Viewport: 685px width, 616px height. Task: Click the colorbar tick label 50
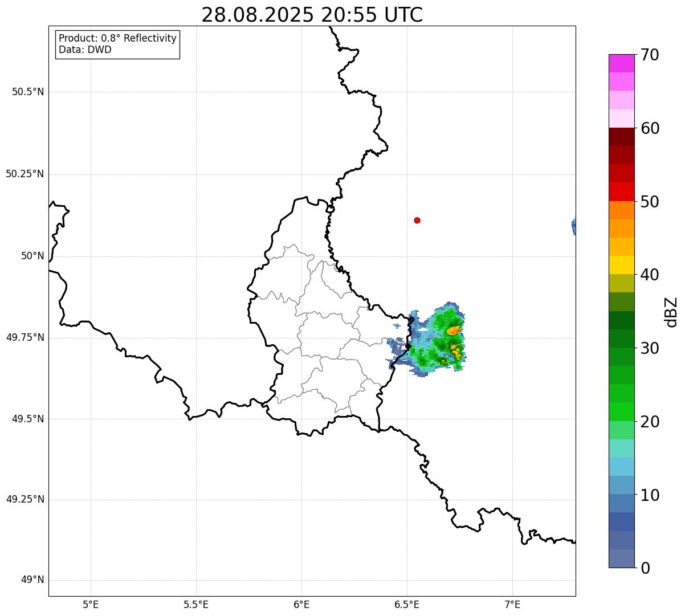tap(650, 202)
